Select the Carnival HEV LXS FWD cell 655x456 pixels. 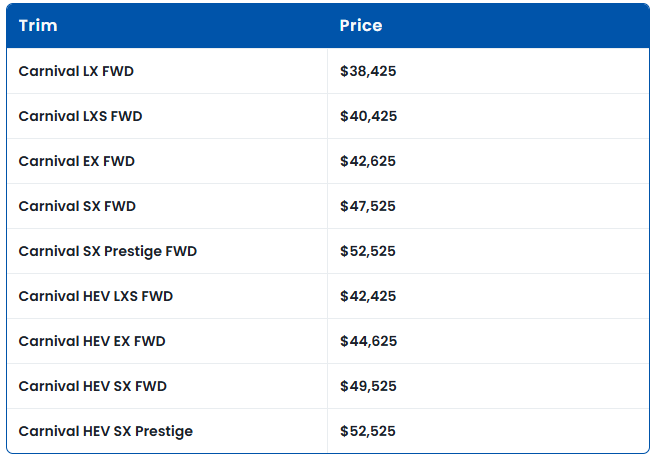96,297
